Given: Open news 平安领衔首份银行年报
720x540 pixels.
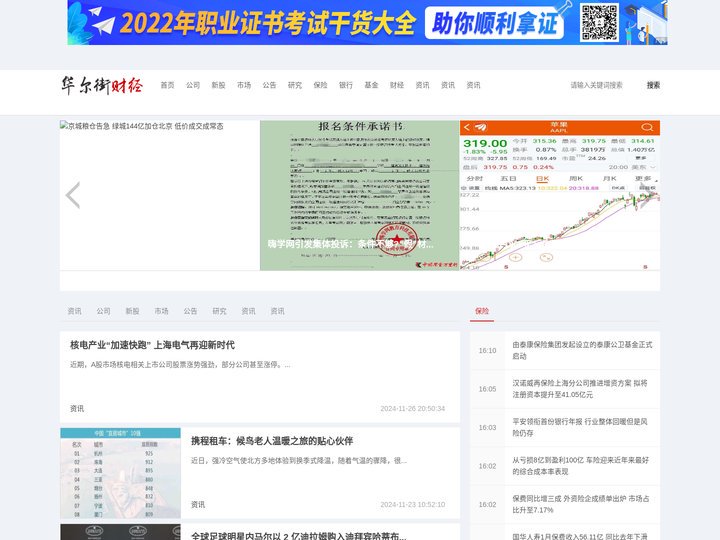Looking at the screenshot, I should tap(580, 428).
